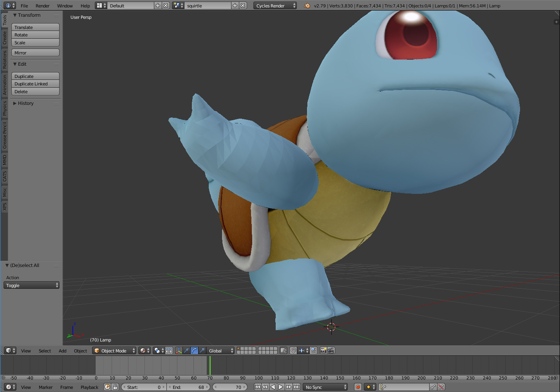The height and width of the screenshot is (392, 560).
Task: Toggle use preview range clock button
Action: 107,387
